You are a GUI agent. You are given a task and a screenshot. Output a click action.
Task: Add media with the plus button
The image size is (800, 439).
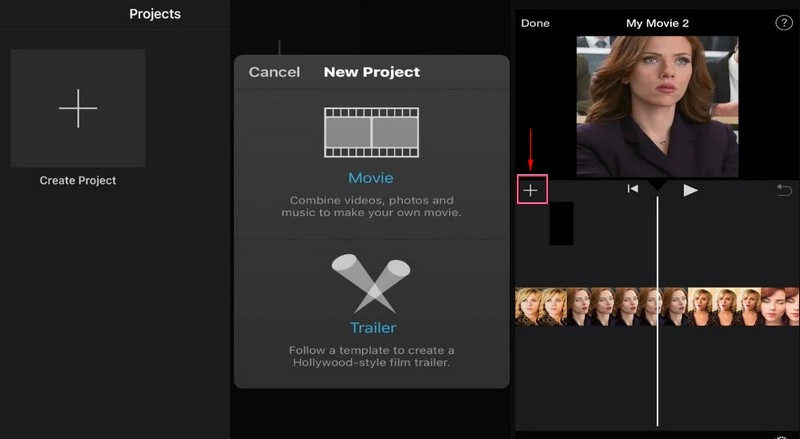(x=532, y=190)
